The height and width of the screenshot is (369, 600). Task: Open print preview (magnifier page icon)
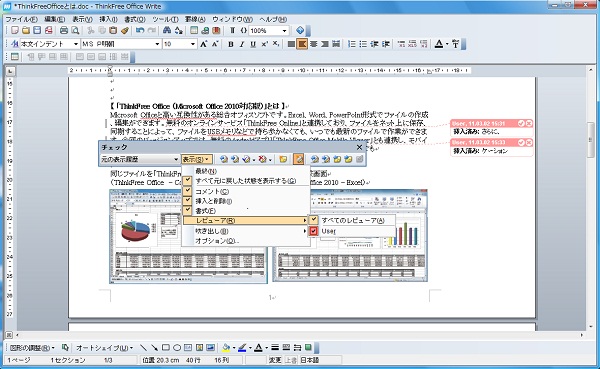(x=75, y=30)
